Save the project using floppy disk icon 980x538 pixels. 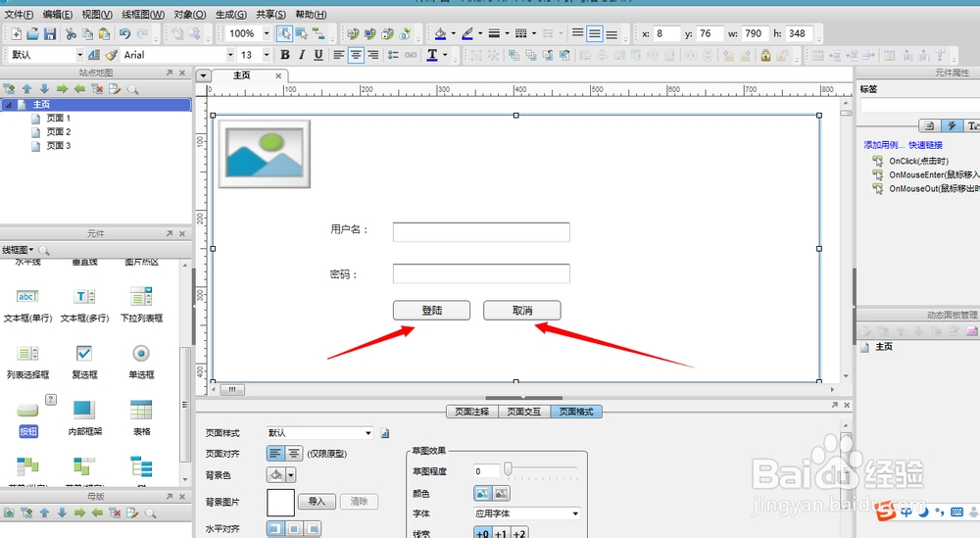click(50, 33)
